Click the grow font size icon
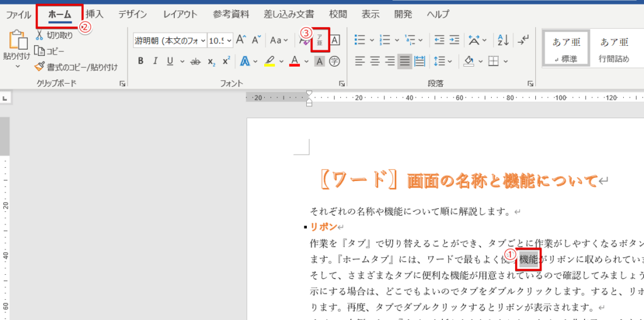 point(241,40)
